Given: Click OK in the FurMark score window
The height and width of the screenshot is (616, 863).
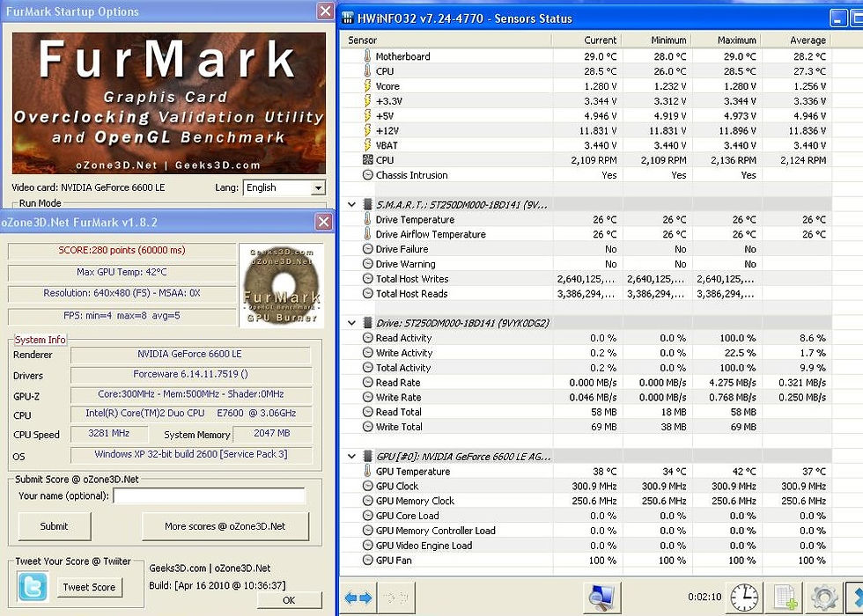Looking at the screenshot, I should pos(289,600).
